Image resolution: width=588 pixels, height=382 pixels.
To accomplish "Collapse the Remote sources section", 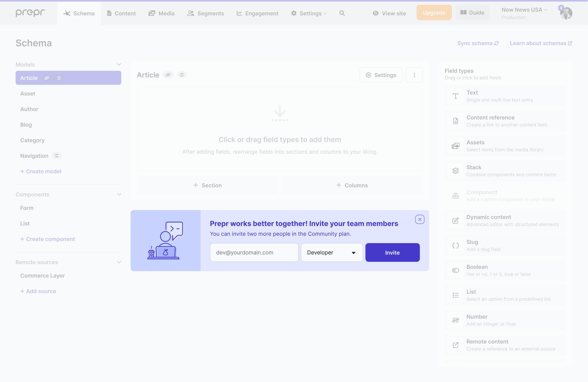I will point(119,262).
